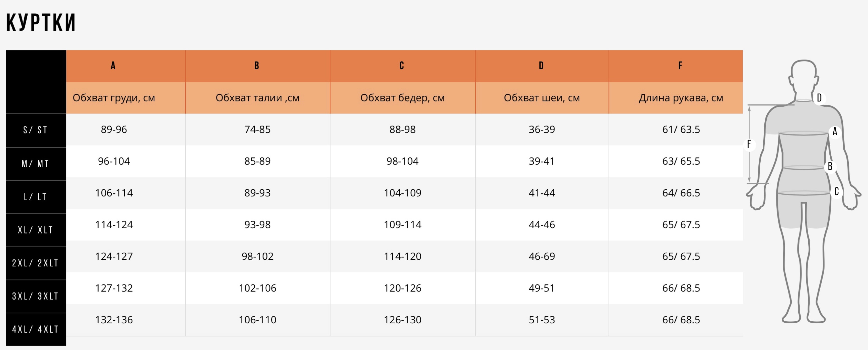Click the C hip marker on body diagram
This screenshot has height=350, width=868.
pos(836,192)
